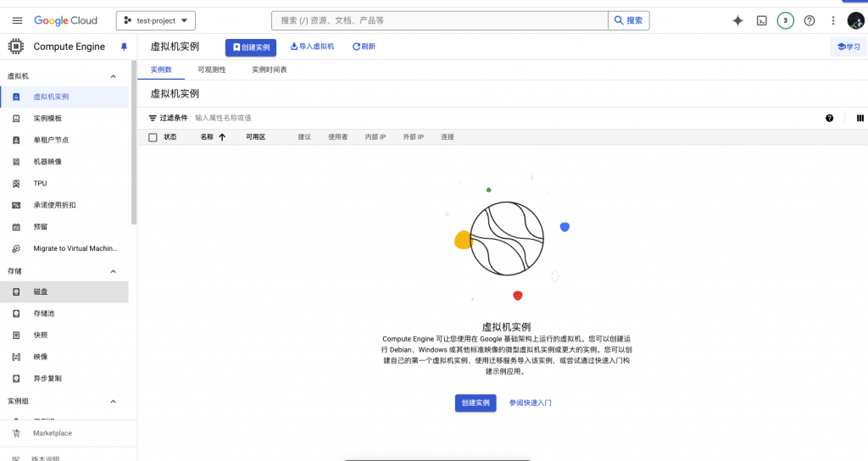Image resolution: width=868 pixels, height=461 pixels.
Task: Click the filter conditions icon
Action: (x=153, y=118)
